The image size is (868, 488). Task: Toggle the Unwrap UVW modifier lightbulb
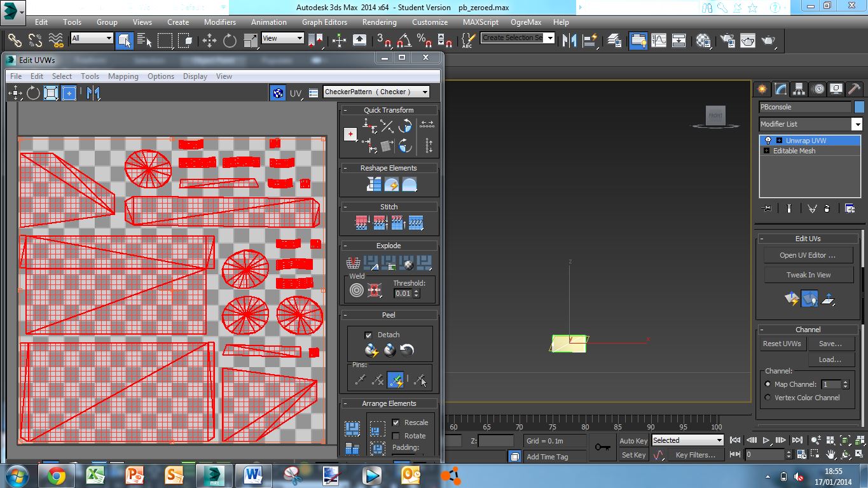pos(768,140)
